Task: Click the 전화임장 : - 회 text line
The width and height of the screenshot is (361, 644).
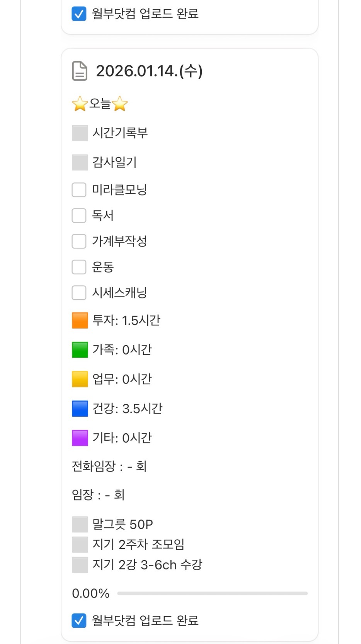Action: click(x=109, y=467)
